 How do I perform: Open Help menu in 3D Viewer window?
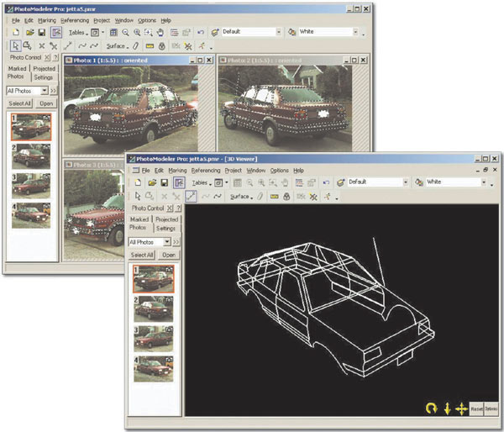coord(298,171)
